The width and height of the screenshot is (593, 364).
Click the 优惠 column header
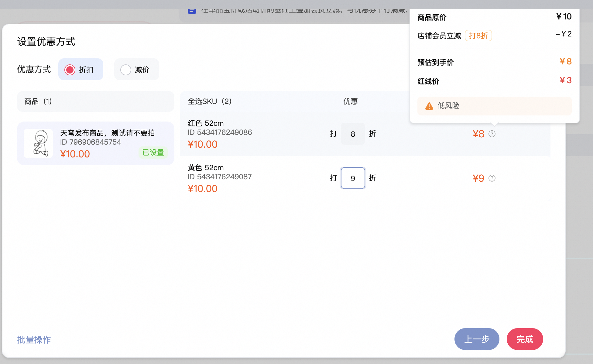click(x=350, y=101)
